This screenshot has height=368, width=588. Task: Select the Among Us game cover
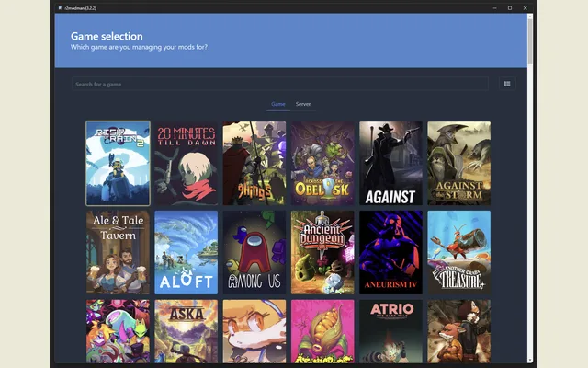(x=254, y=252)
